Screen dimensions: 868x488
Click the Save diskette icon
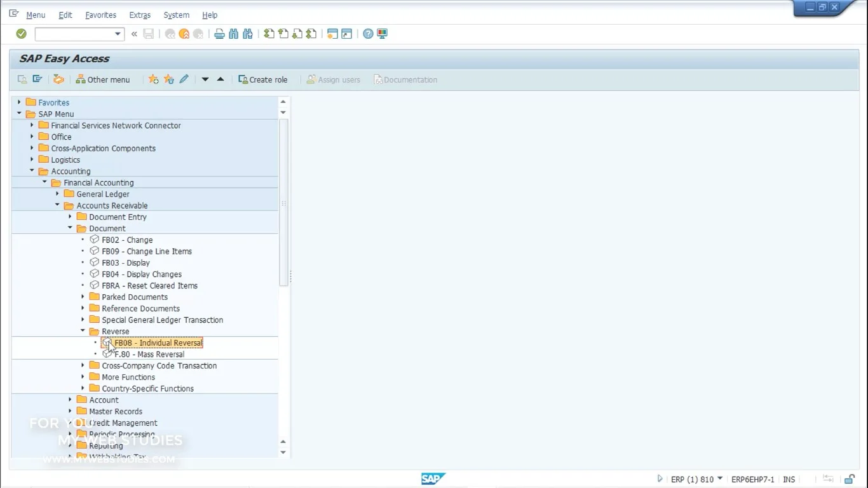click(x=149, y=34)
